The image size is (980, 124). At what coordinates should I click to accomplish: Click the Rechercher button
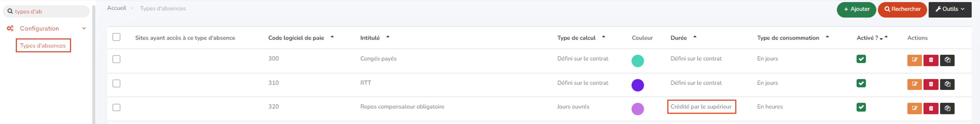point(902,10)
